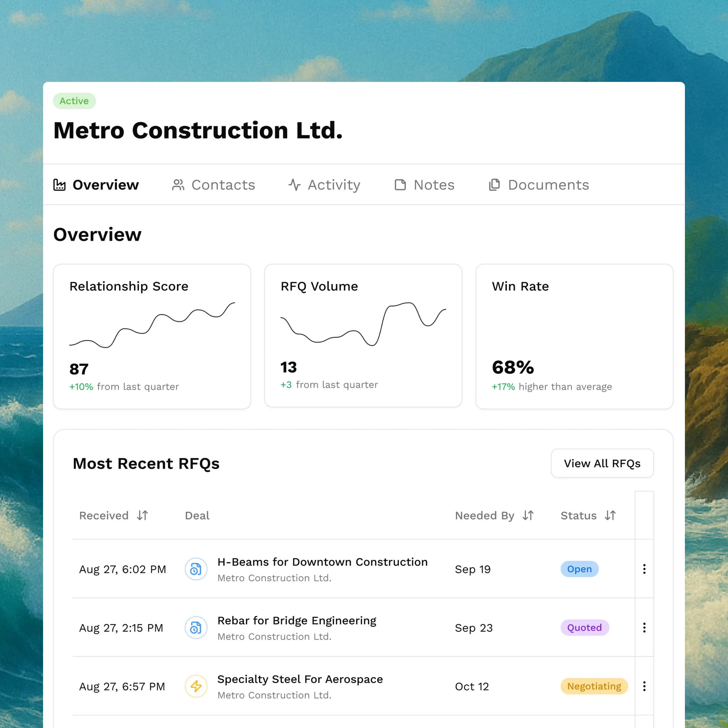
Task: Switch to the Contacts tab
Action: click(x=214, y=185)
